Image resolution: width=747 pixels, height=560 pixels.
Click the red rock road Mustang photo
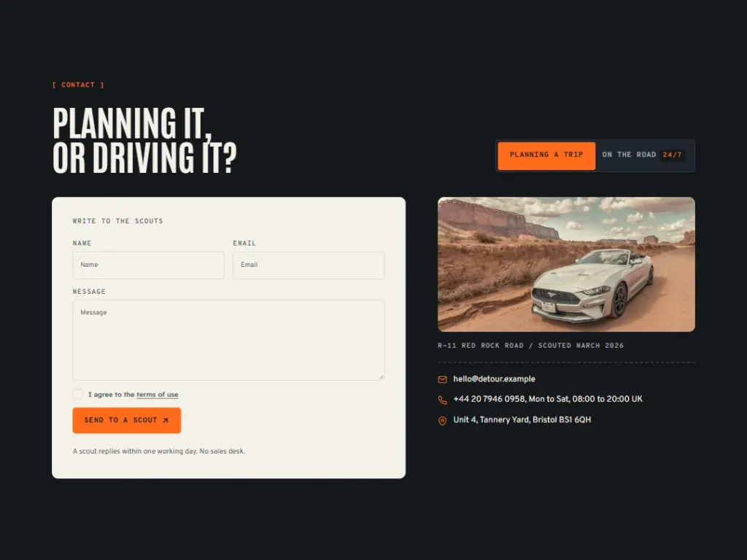pos(566,264)
